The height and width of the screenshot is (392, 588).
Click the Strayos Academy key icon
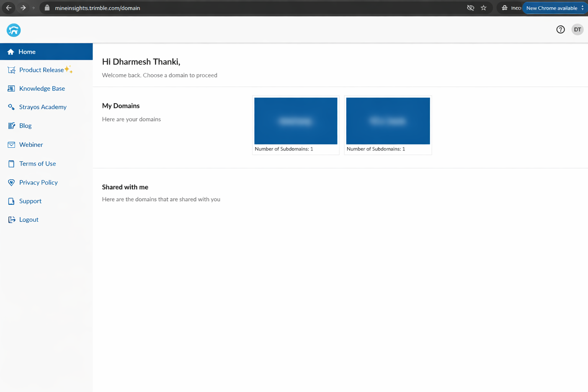point(11,107)
